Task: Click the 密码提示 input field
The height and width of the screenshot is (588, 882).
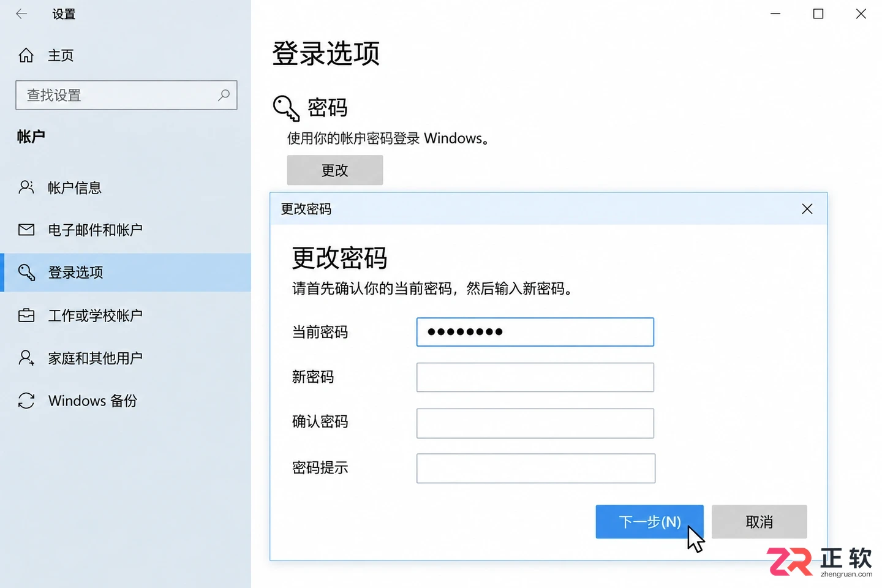Action: [536, 469]
